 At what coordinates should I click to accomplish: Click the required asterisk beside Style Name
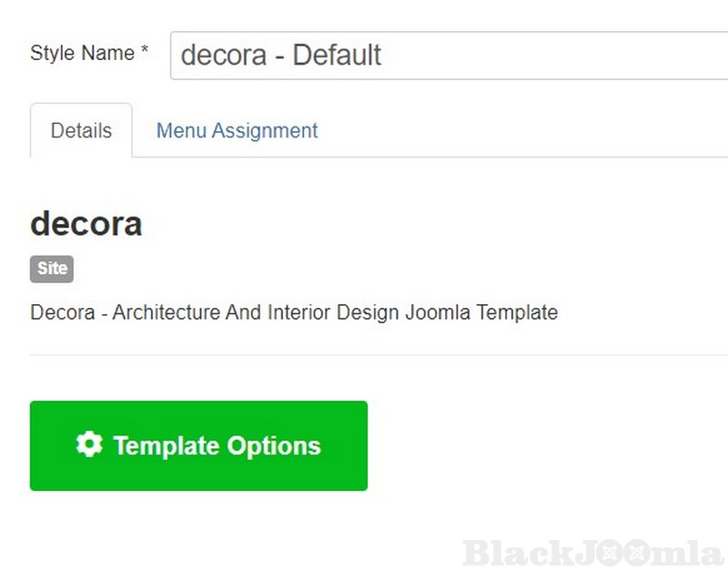[145, 52]
